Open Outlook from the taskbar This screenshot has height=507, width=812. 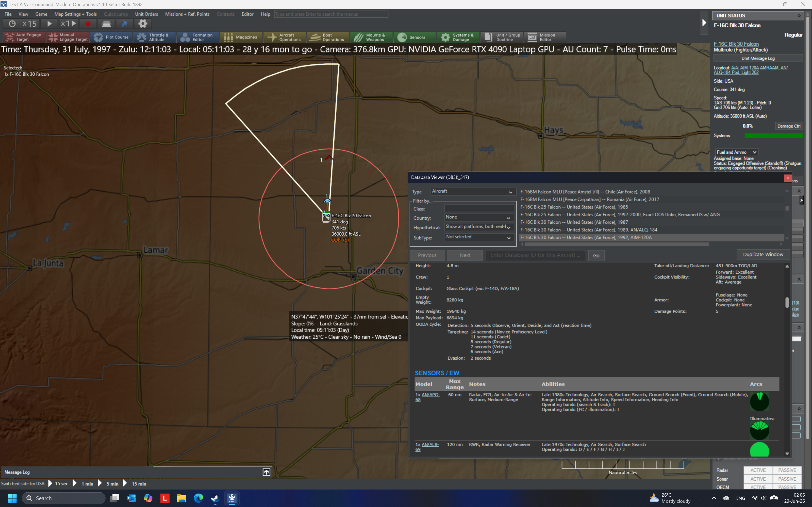coord(131,498)
